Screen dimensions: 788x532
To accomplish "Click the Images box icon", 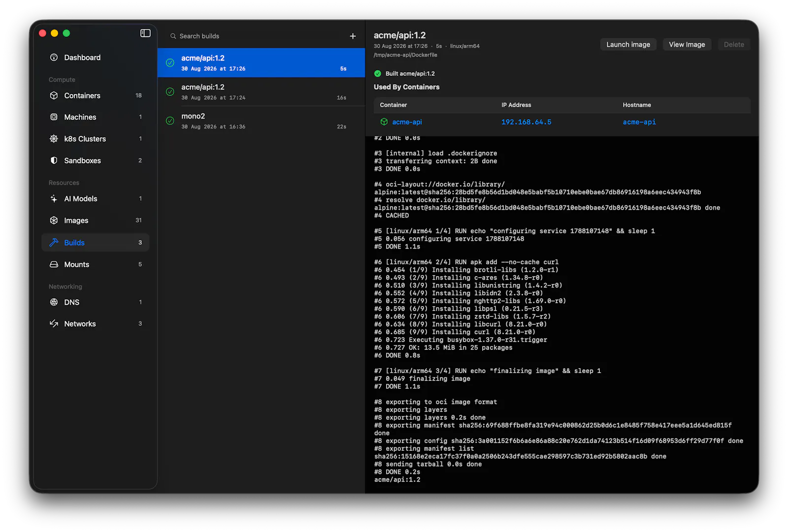I will click(x=54, y=220).
